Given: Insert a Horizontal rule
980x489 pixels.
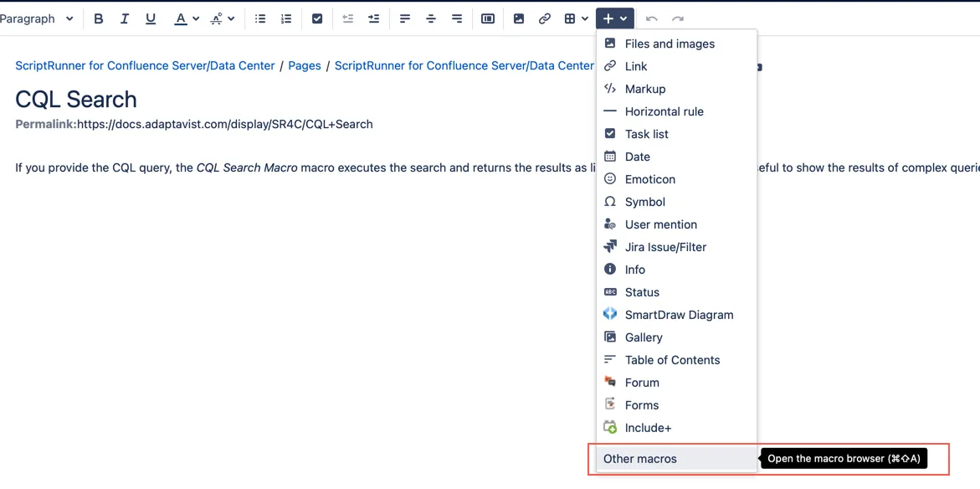Looking at the screenshot, I should pyautogui.click(x=677, y=111).
